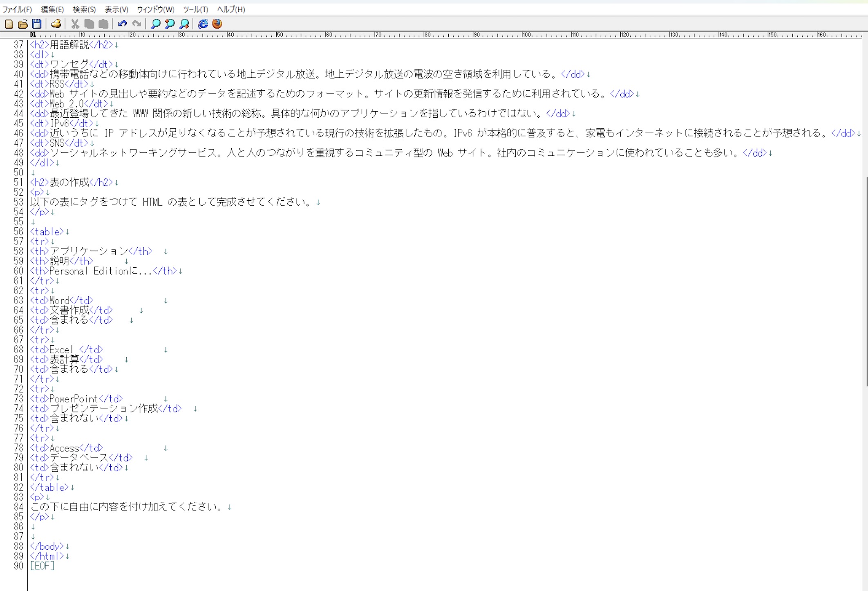Click the '[EOF]' marker on line 90
Image resolution: width=868 pixels, height=591 pixels.
[42, 566]
